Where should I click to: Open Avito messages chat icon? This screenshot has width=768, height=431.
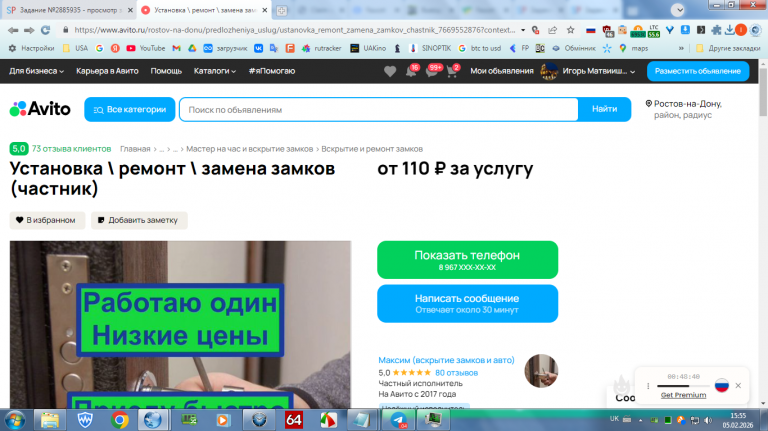(x=432, y=72)
